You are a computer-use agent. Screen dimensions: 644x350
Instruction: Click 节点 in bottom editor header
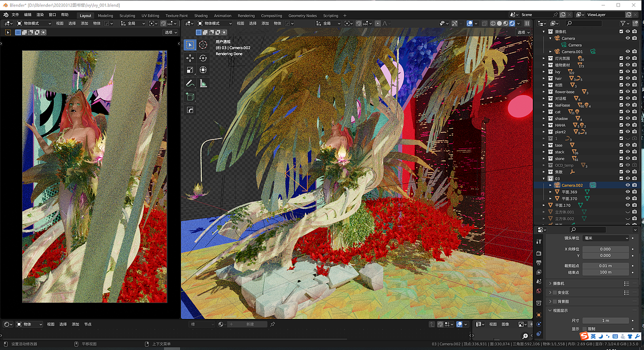click(88, 324)
